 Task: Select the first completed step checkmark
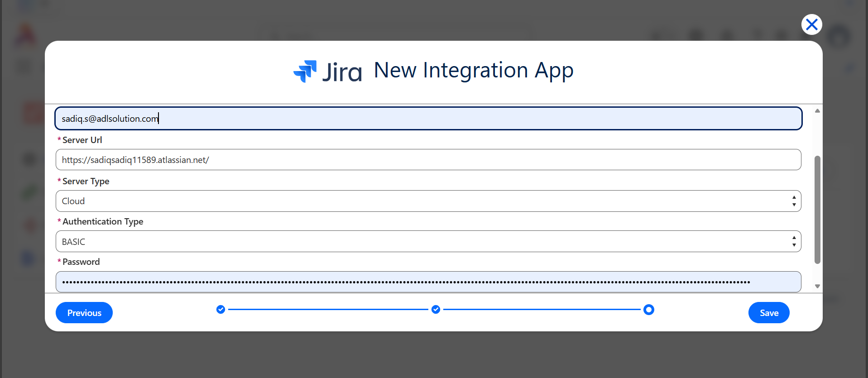point(221,310)
